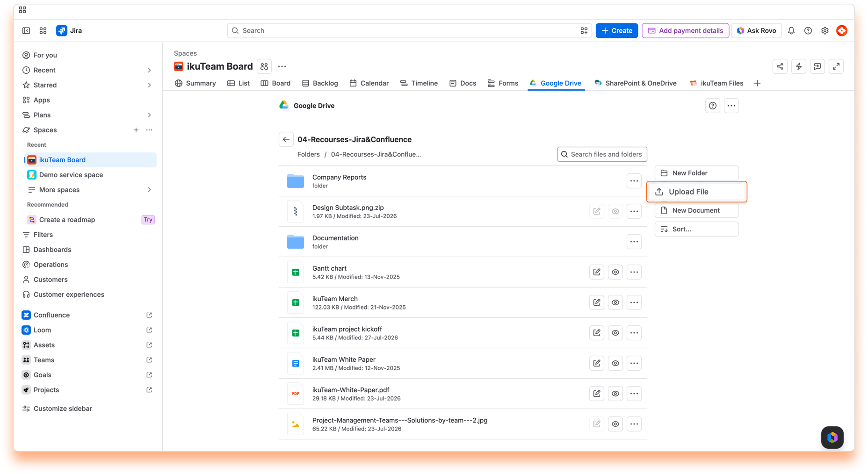Viewport: 868px width, 474px height.
Task: Open more options for Documentation folder
Action: click(x=634, y=242)
